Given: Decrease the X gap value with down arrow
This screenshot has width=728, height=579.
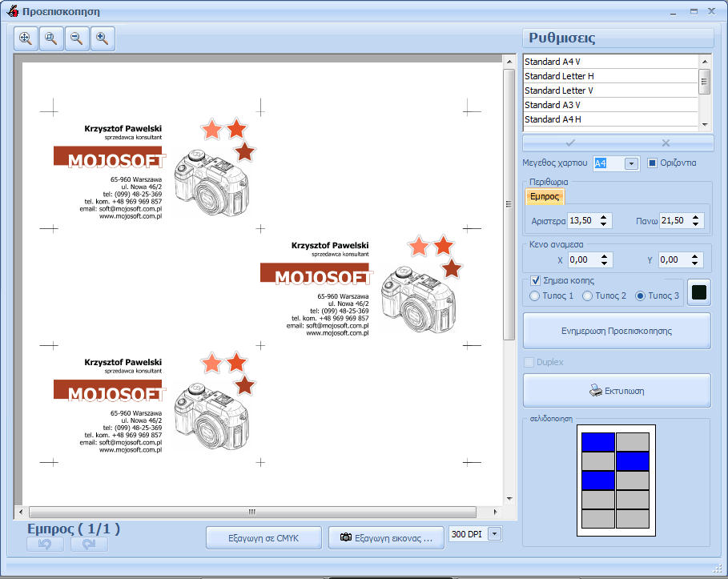Looking at the screenshot, I should click(604, 263).
